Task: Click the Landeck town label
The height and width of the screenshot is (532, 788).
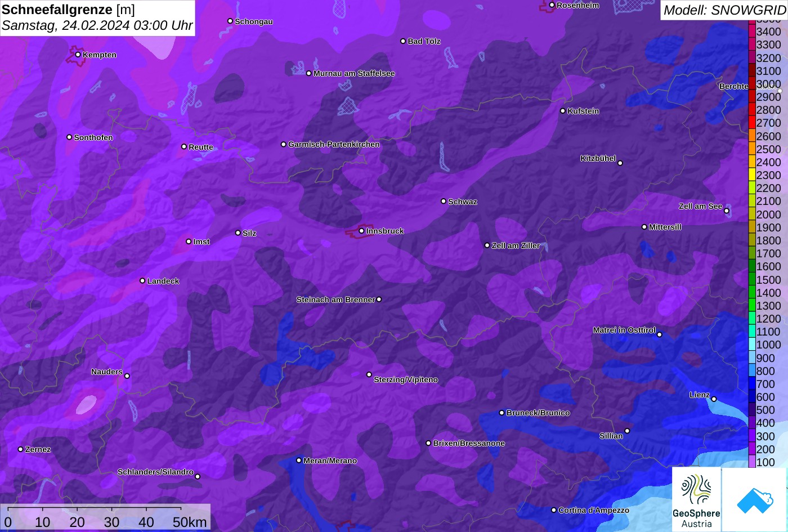Action: click(x=163, y=281)
